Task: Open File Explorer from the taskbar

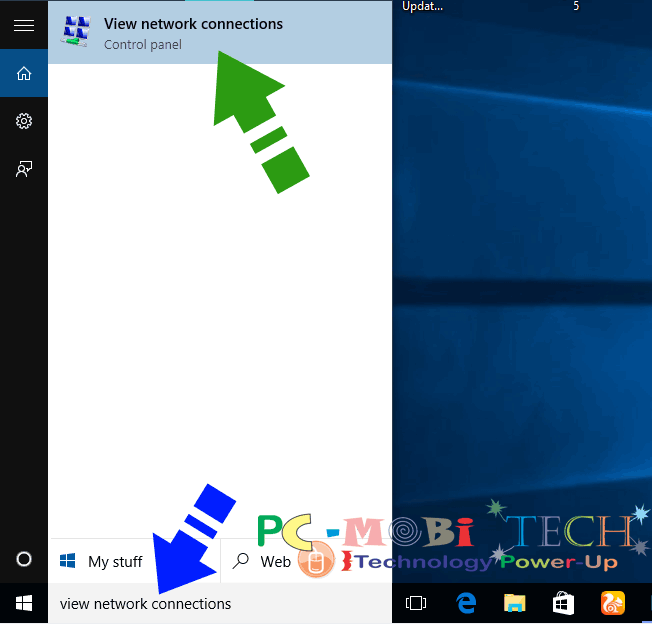Action: coord(514,603)
